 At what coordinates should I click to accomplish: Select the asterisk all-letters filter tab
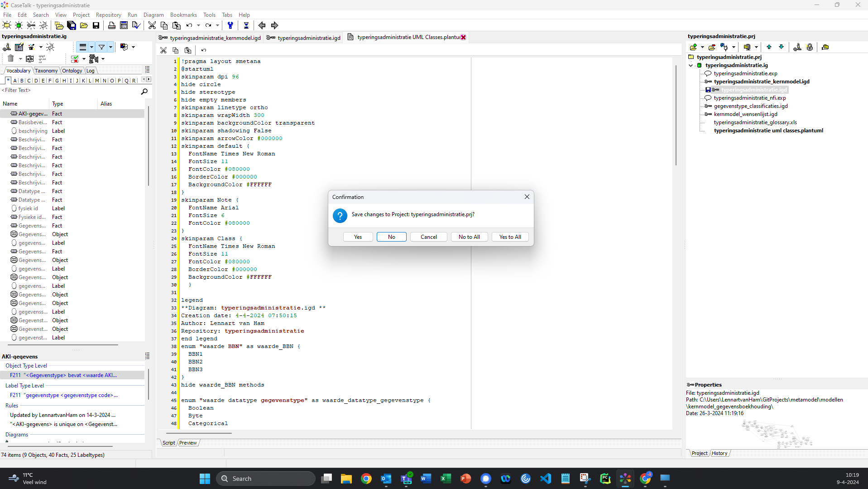(x=8, y=80)
